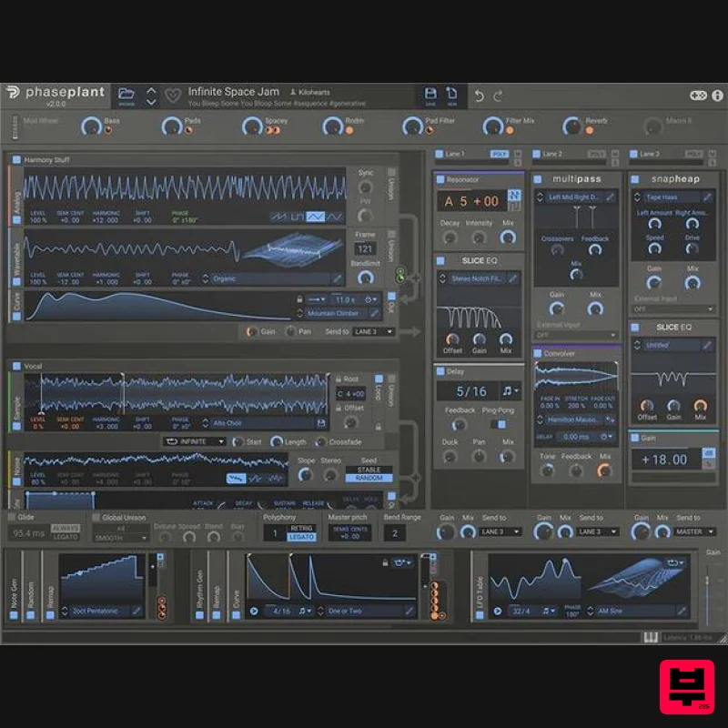Click the pencil icon next to Tape Haas
This screenshot has width=728, height=728.
(x=707, y=196)
